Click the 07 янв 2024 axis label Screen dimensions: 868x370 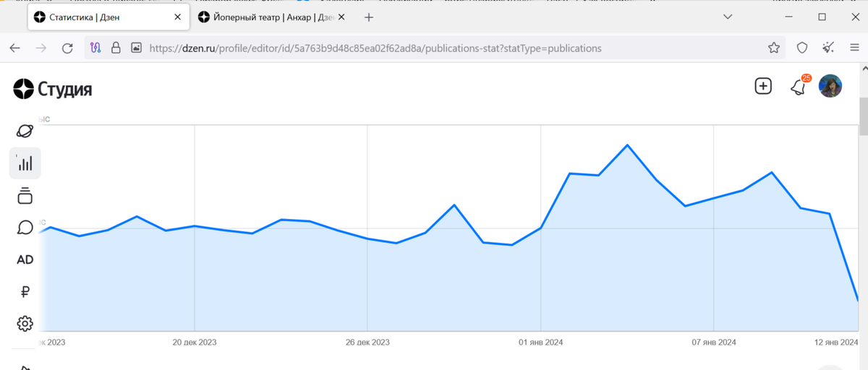[714, 342]
